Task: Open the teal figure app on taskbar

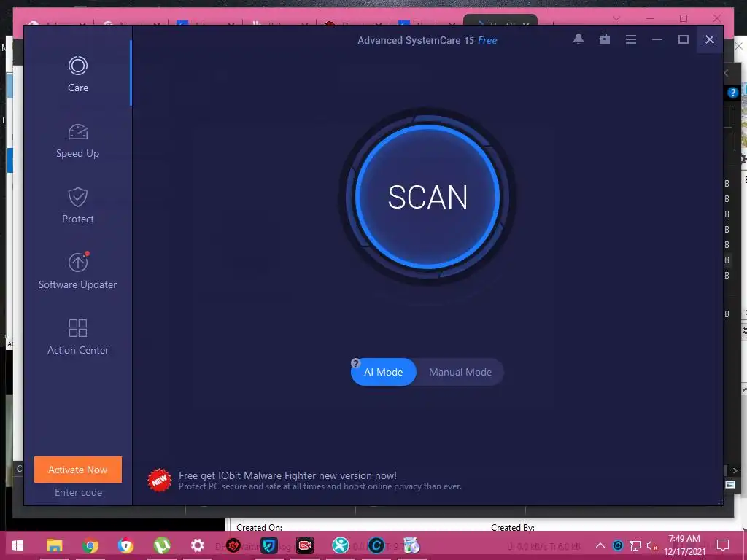Action: click(341, 545)
